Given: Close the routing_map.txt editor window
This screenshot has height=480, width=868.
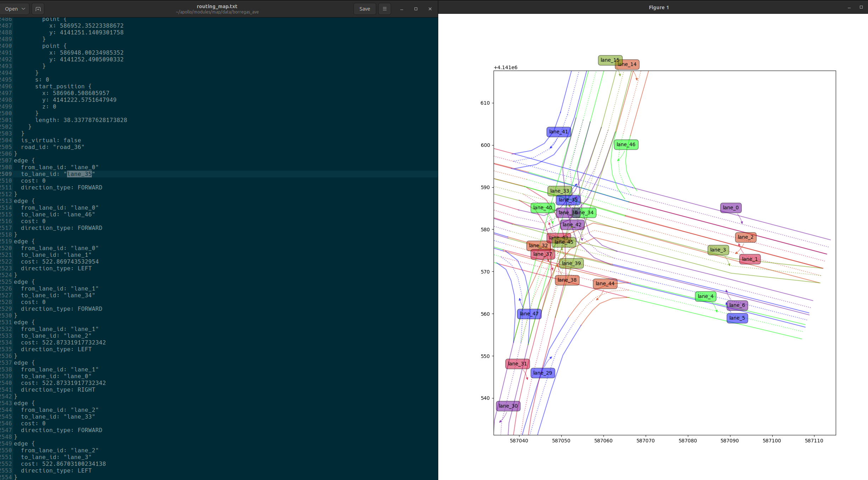Looking at the screenshot, I should [x=430, y=9].
